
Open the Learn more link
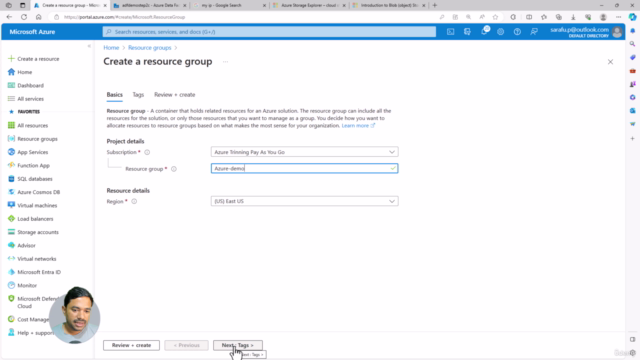point(358,126)
